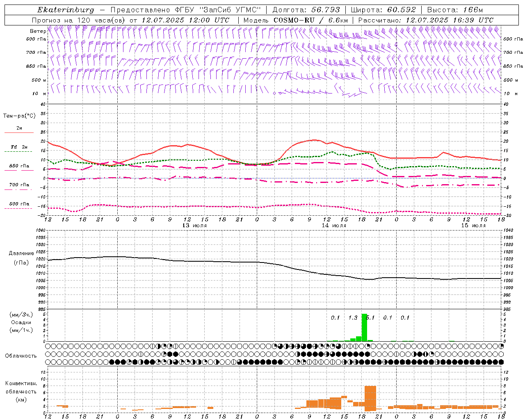Click the tallest orange convective cloud bar
The width and height of the screenshot is (525, 420).
pyautogui.click(x=370, y=398)
